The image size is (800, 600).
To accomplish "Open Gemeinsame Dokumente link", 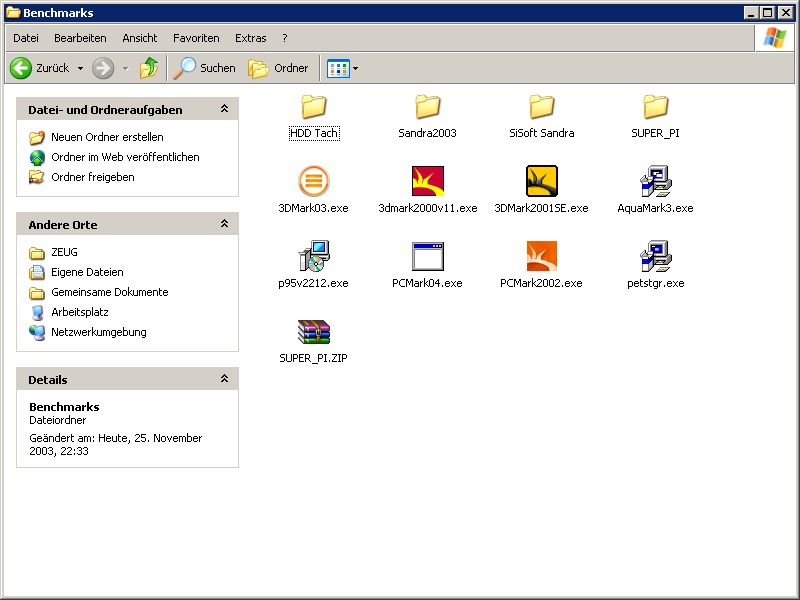I will point(110,292).
